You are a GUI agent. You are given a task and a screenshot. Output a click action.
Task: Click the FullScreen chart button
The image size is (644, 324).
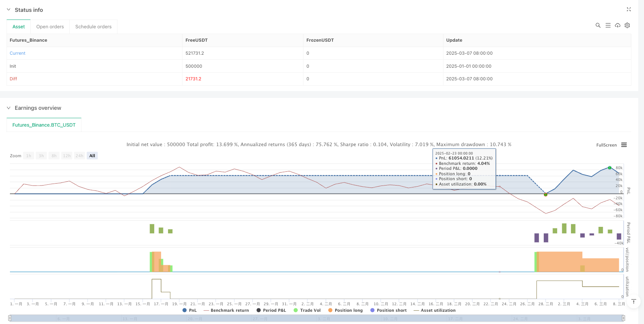(606, 145)
